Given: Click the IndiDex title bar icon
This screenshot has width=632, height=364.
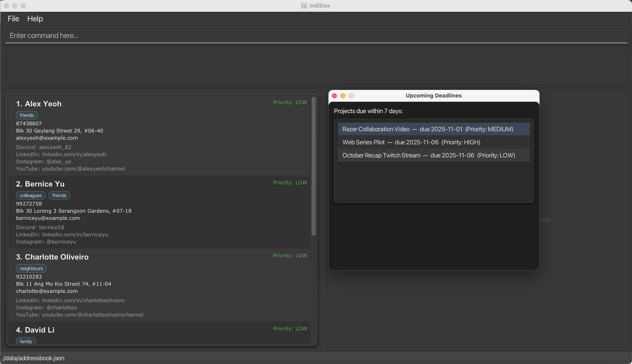Looking at the screenshot, I should pyautogui.click(x=304, y=6).
